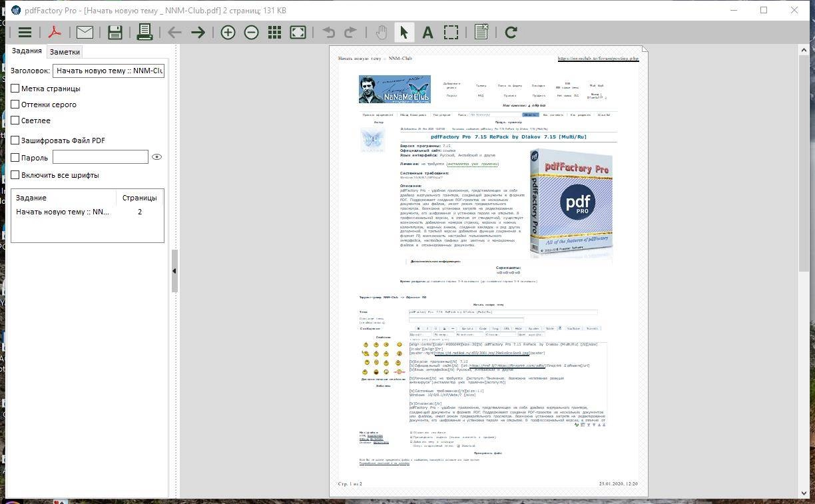Tick the Светлее checkbox
The image size is (815, 504).
click(15, 120)
